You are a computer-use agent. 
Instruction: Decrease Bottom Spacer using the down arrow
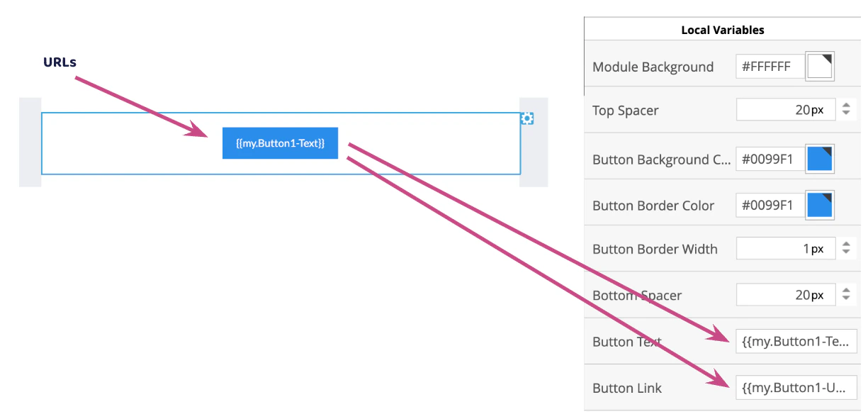(x=847, y=298)
